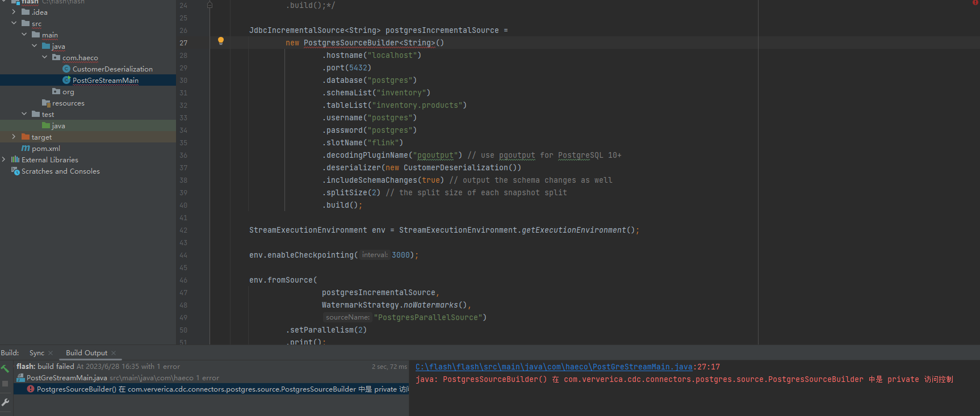The width and height of the screenshot is (980, 416).
Task: Click the blue java source folder icon
Action: (46, 46)
